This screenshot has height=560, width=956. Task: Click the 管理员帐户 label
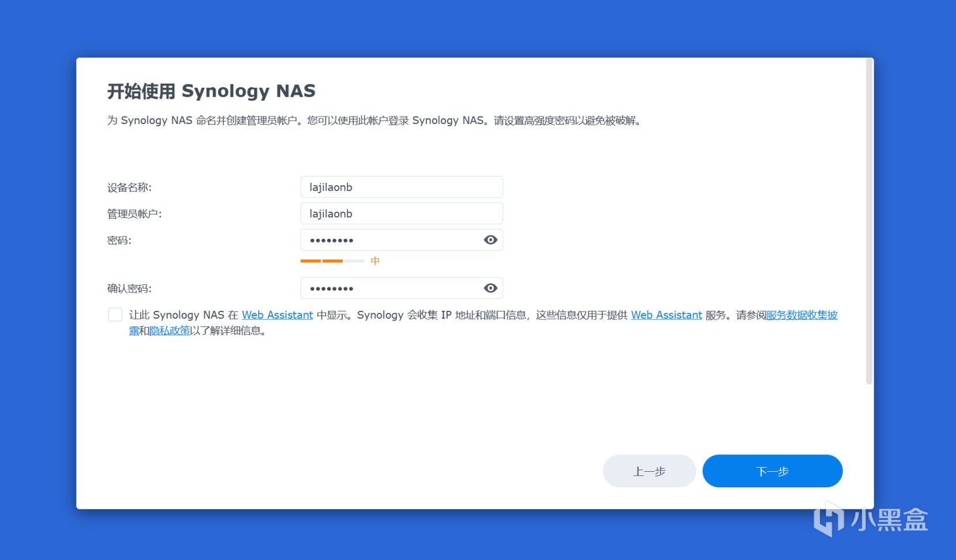tap(134, 214)
